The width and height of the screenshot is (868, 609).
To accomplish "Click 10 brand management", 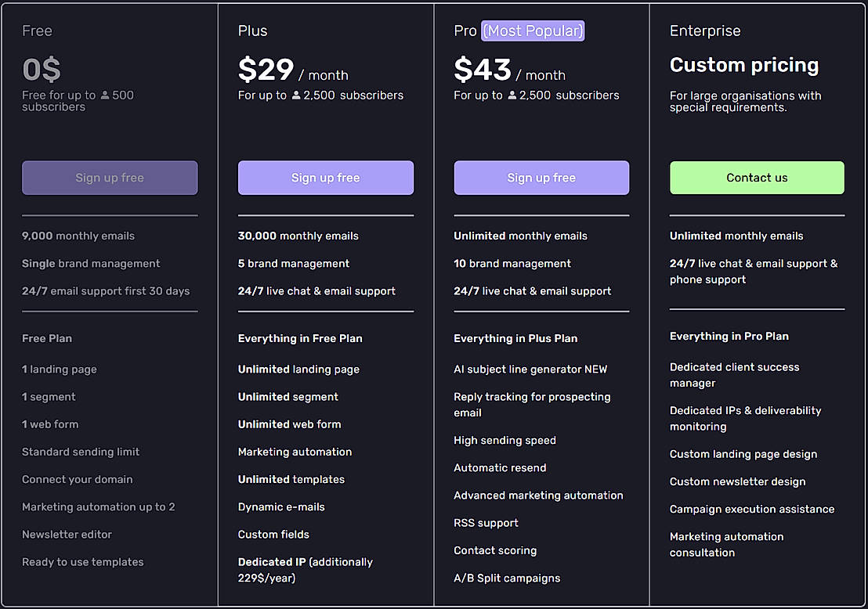I will tap(512, 263).
